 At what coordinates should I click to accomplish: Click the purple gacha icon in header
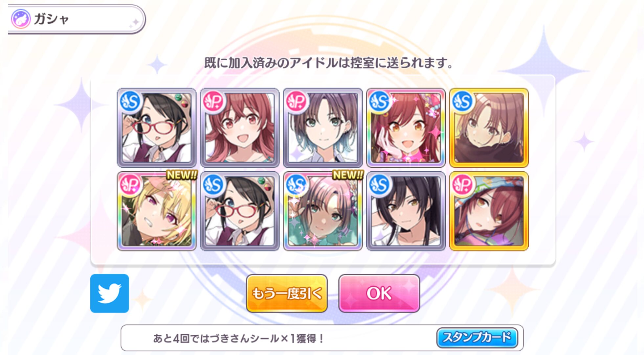click(x=21, y=19)
